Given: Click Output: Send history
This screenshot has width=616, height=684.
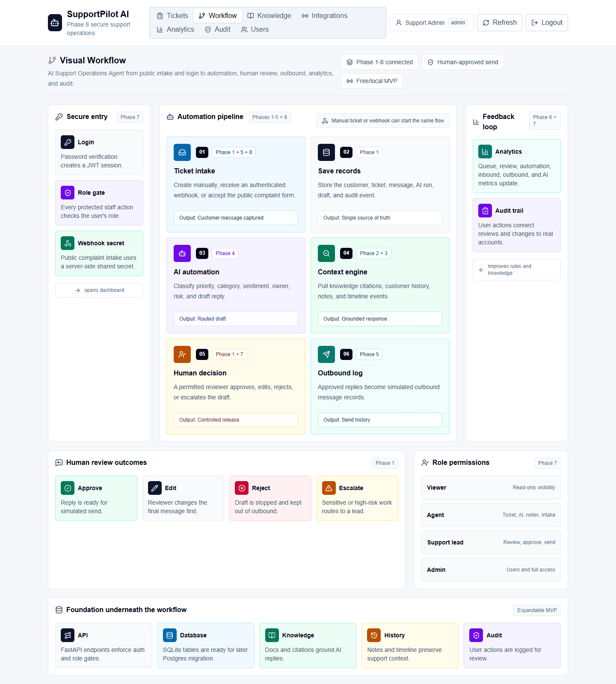Looking at the screenshot, I should (x=380, y=420).
